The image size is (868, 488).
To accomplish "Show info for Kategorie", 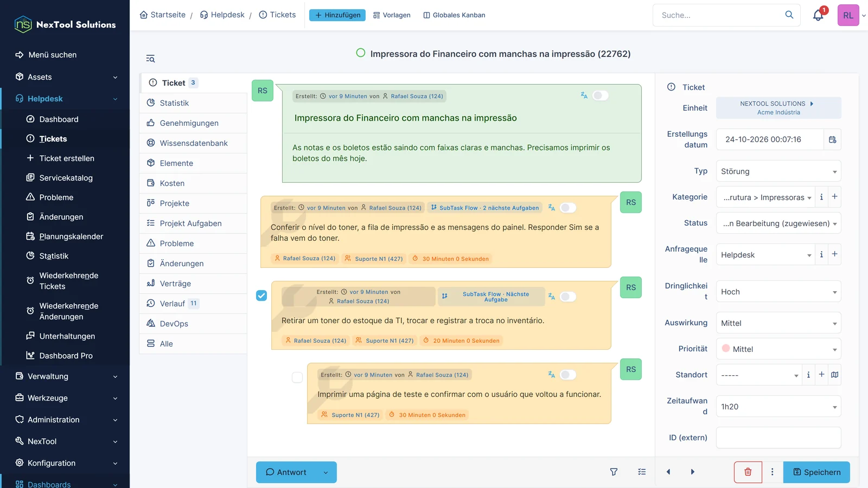I will click(x=821, y=197).
